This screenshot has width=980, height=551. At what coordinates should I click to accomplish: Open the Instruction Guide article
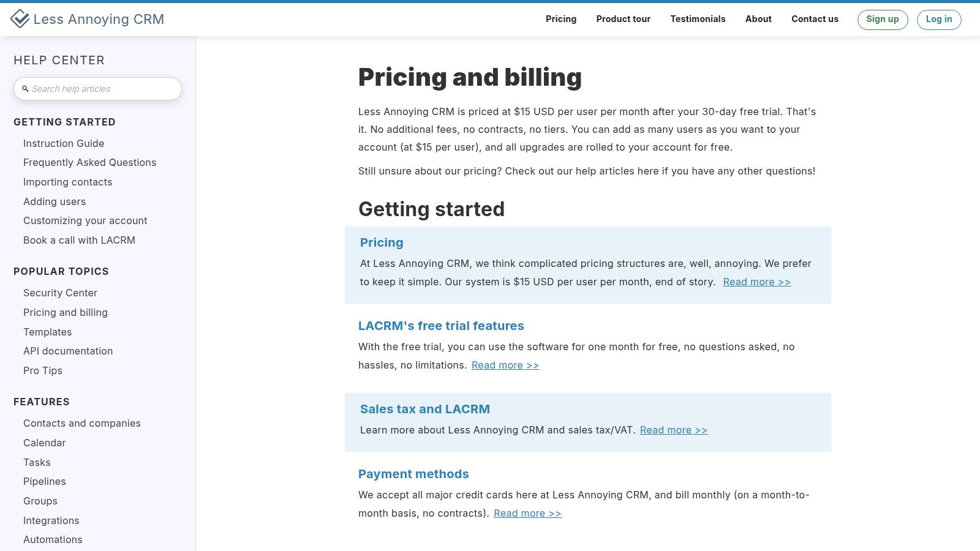point(63,143)
